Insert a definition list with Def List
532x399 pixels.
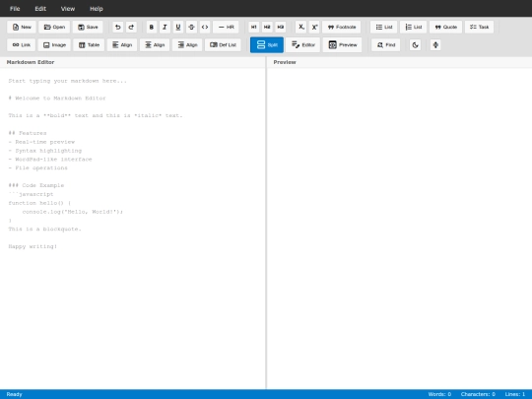point(223,45)
